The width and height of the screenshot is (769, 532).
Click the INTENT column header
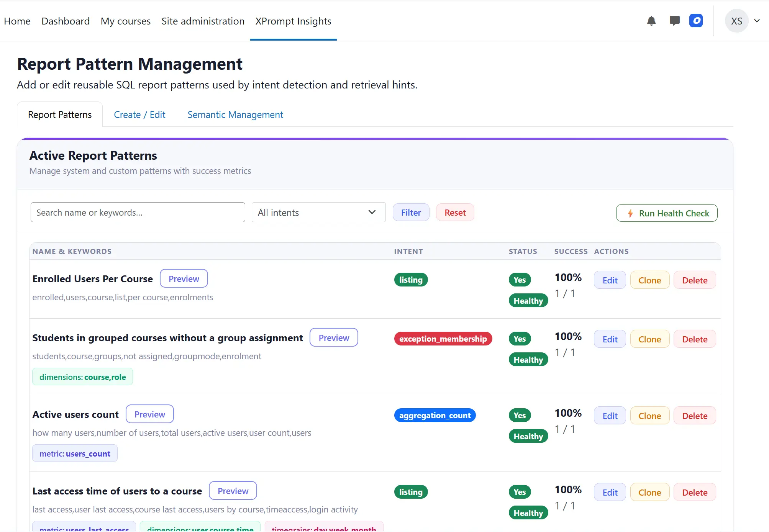click(x=408, y=251)
